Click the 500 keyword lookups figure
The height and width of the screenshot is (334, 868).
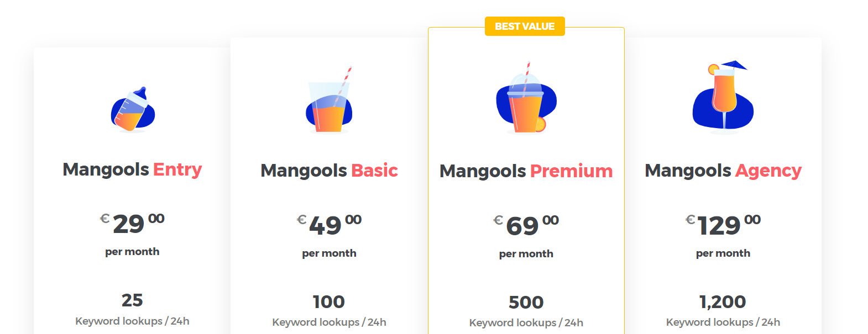pyautogui.click(x=526, y=303)
